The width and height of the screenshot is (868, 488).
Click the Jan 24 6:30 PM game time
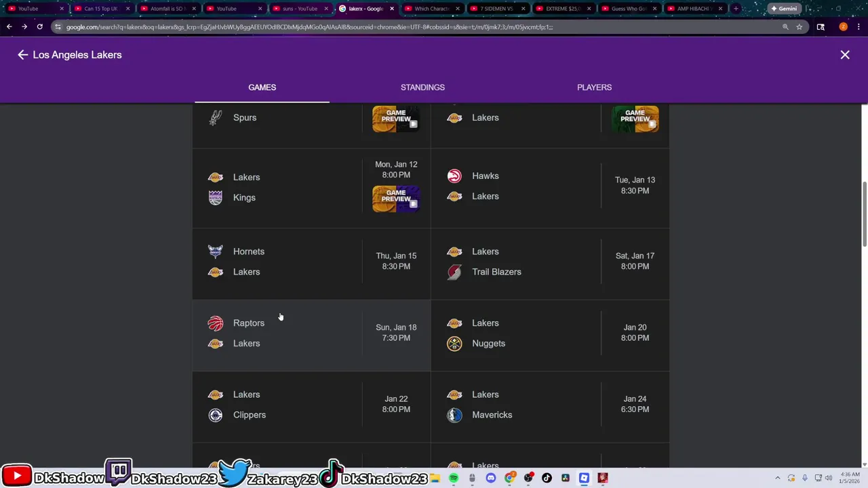(x=635, y=404)
